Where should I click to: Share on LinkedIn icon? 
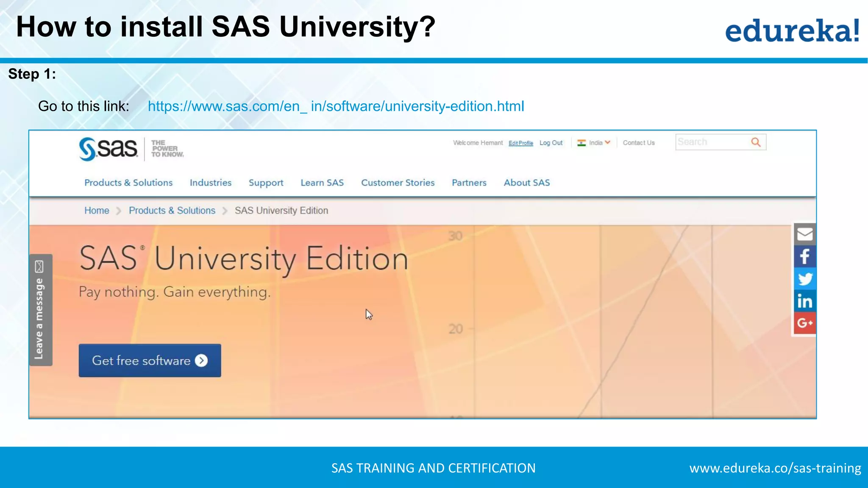pyautogui.click(x=804, y=301)
